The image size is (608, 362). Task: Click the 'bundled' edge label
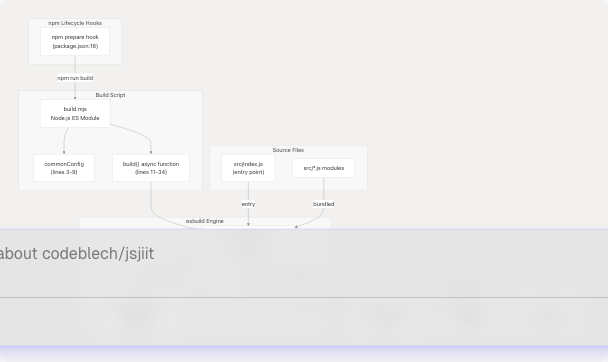tap(323, 204)
